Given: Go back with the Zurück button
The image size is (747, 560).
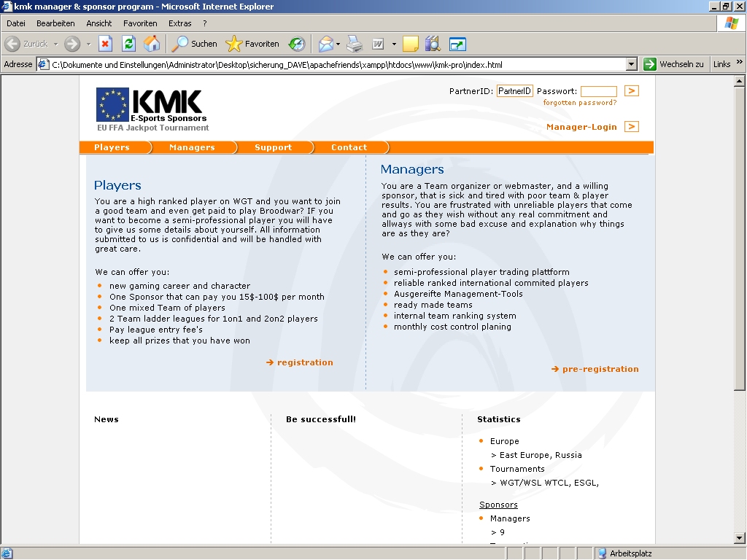Looking at the screenshot, I should (27, 44).
